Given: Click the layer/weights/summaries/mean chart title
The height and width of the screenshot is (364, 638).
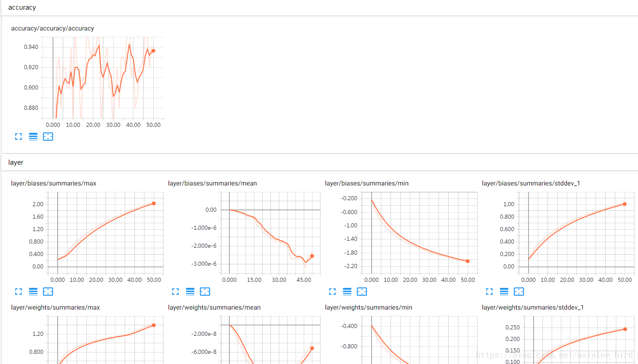Looking at the screenshot, I should (x=214, y=308).
